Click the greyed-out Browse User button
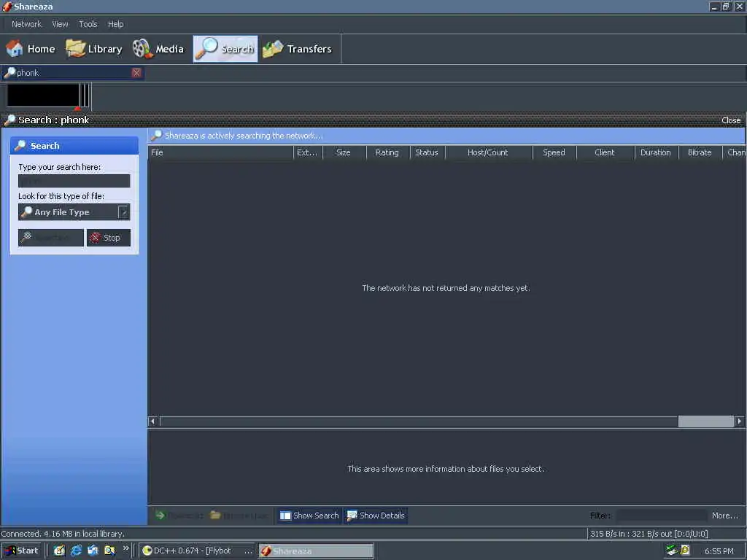Screen dimensions: 747x560 click(239, 516)
